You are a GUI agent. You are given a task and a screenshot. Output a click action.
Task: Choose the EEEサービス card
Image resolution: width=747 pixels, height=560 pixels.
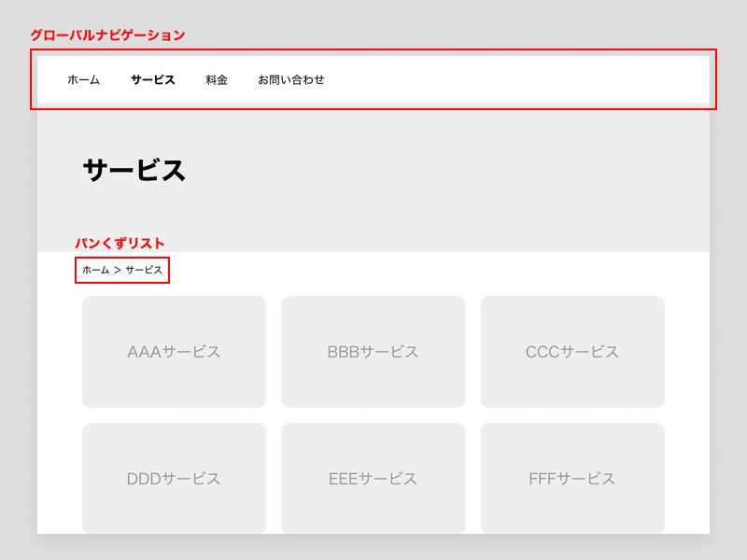(x=373, y=478)
